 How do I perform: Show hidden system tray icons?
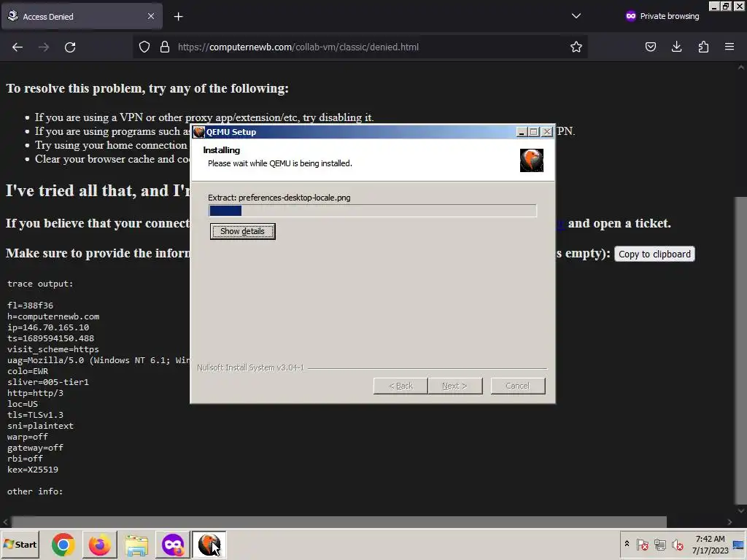coord(627,544)
